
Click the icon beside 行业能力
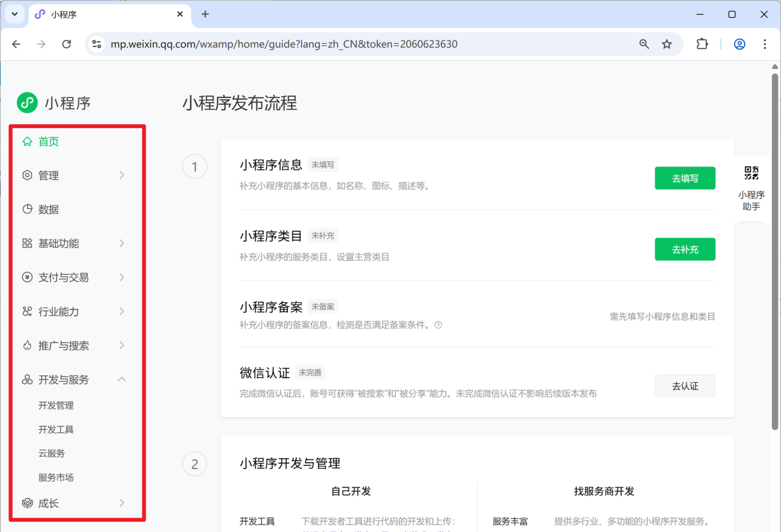pyautogui.click(x=27, y=311)
